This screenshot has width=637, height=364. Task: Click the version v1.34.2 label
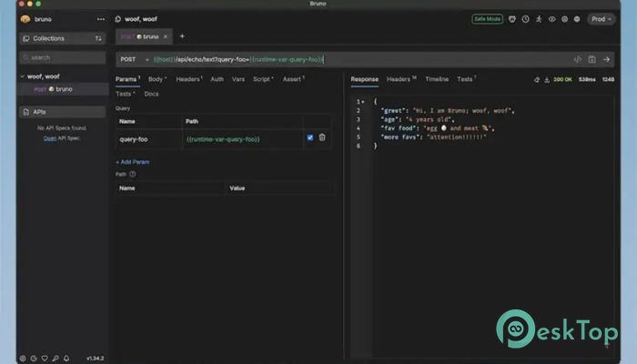coord(95,359)
